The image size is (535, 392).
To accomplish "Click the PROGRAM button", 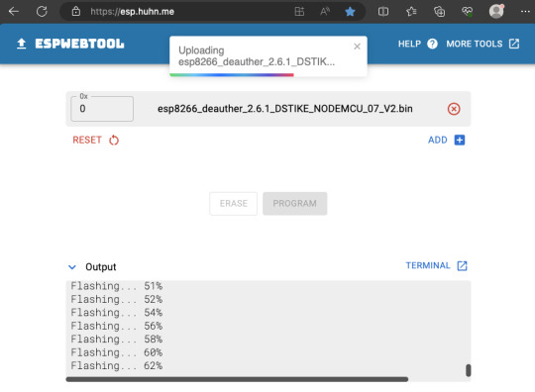I will 295,204.
